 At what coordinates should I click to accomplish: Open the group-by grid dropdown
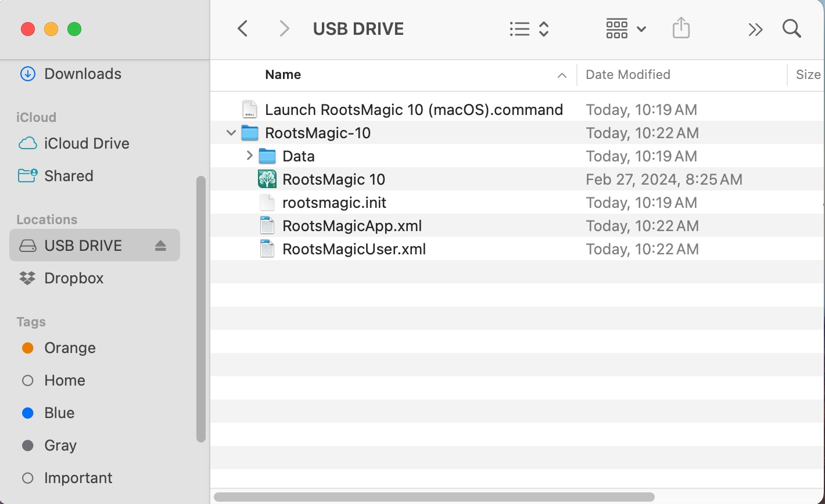click(626, 28)
